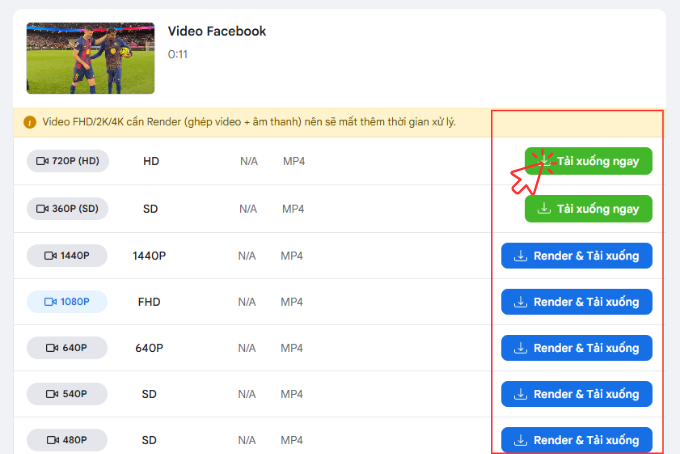
Task: Choose the highlighted 1080P quality badge
Action: (67, 301)
